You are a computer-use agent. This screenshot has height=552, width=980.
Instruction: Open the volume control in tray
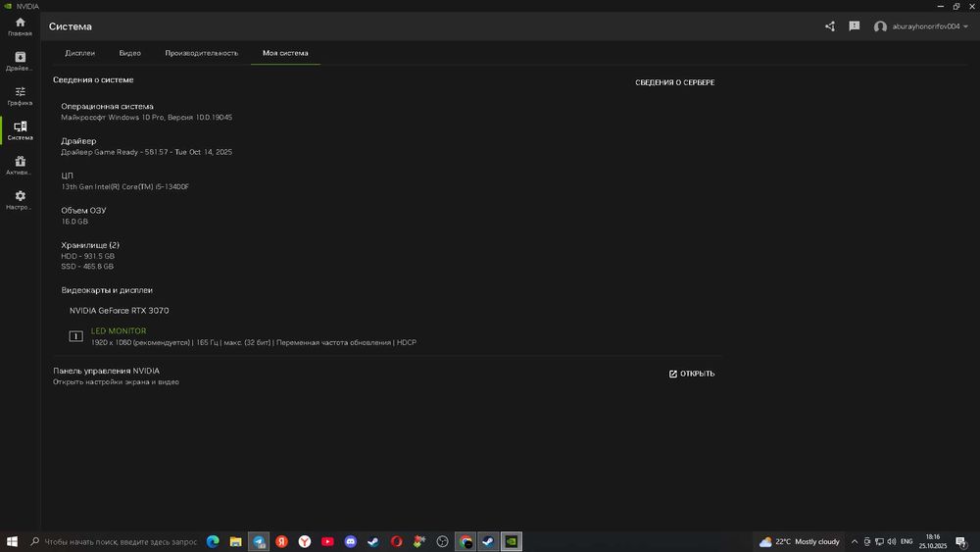(892, 541)
